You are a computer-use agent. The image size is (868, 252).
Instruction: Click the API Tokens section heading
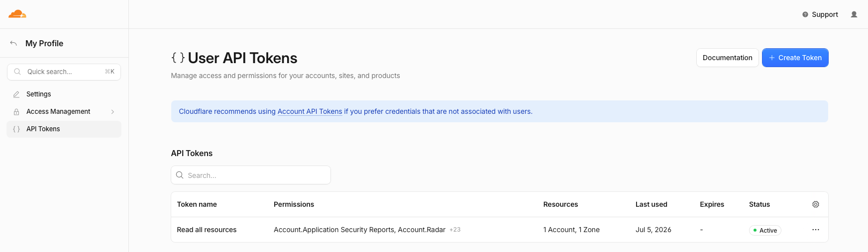point(192,153)
